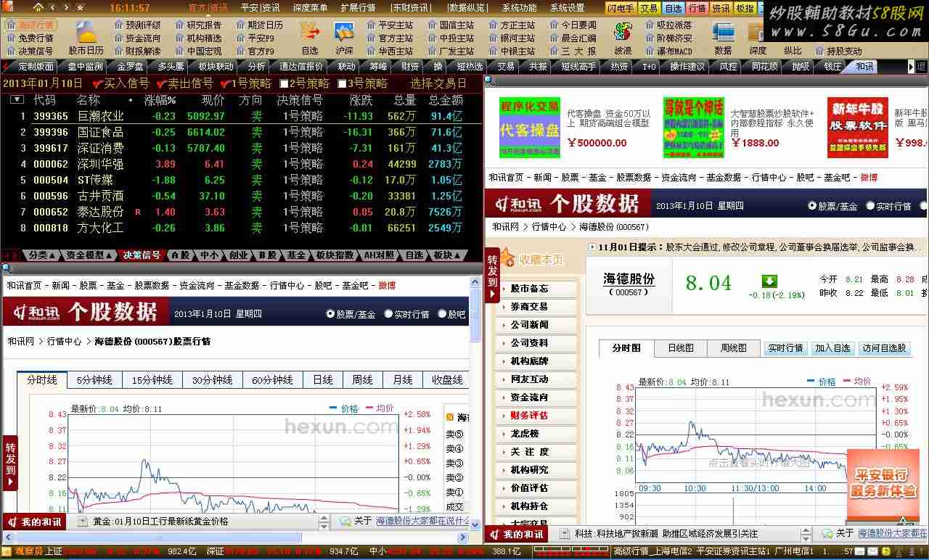Click magnifier icon above left hexun browser
Viewport: 929px width, 560px height.
[x=6, y=268]
